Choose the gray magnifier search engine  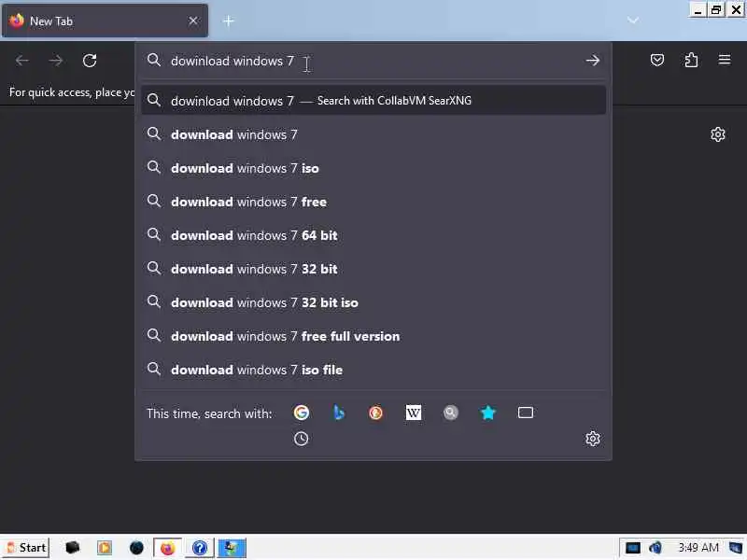pyautogui.click(x=451, y=413)
